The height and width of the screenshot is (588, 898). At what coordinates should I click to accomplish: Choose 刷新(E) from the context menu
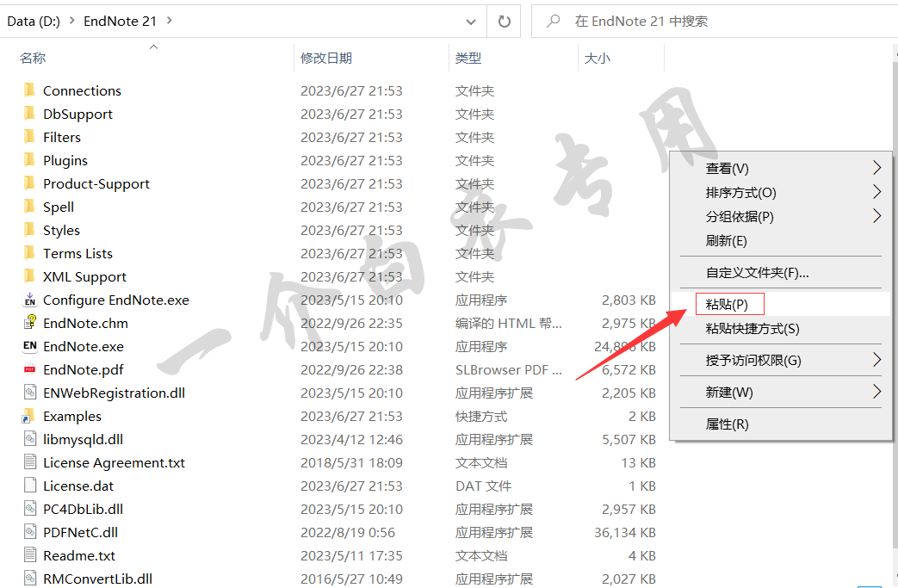(x=781, y=240)
